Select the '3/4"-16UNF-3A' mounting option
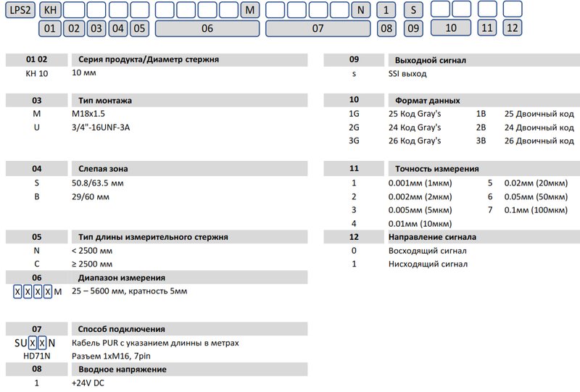 (x=101, y=128)
